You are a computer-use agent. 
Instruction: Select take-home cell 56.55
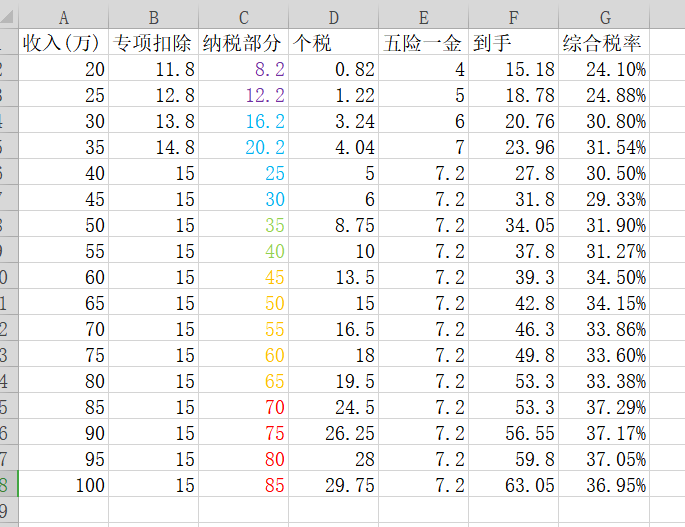coord(513,432)
